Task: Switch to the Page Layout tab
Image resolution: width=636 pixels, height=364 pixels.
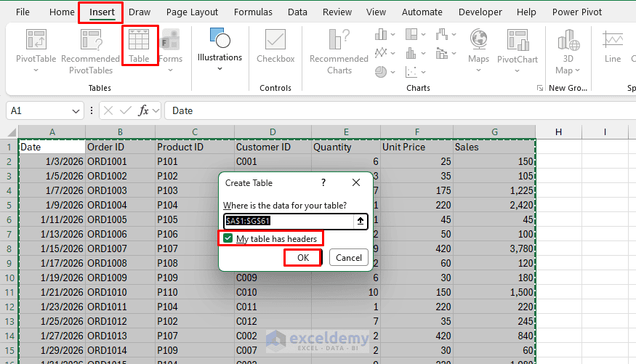Action: tap(192, 12)
